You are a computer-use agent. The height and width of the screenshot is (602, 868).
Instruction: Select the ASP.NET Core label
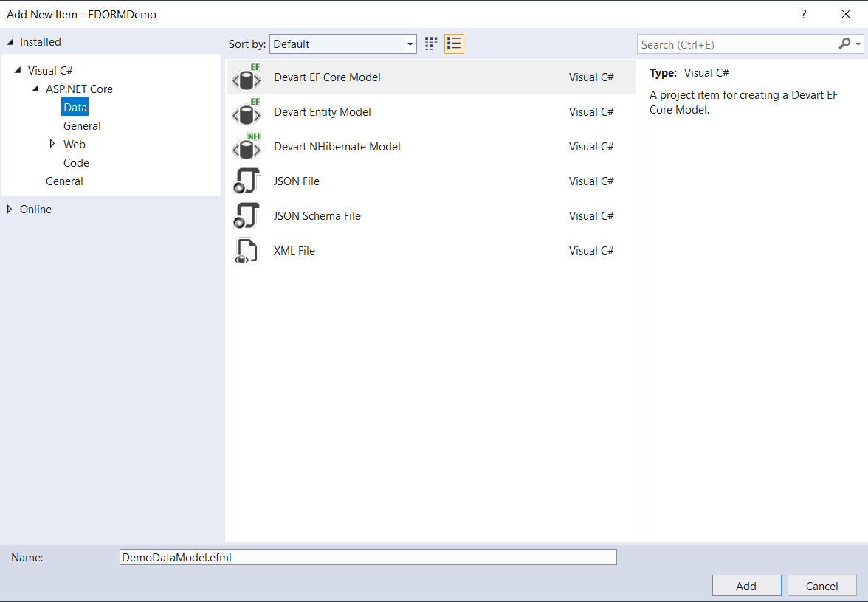(79, 89)
